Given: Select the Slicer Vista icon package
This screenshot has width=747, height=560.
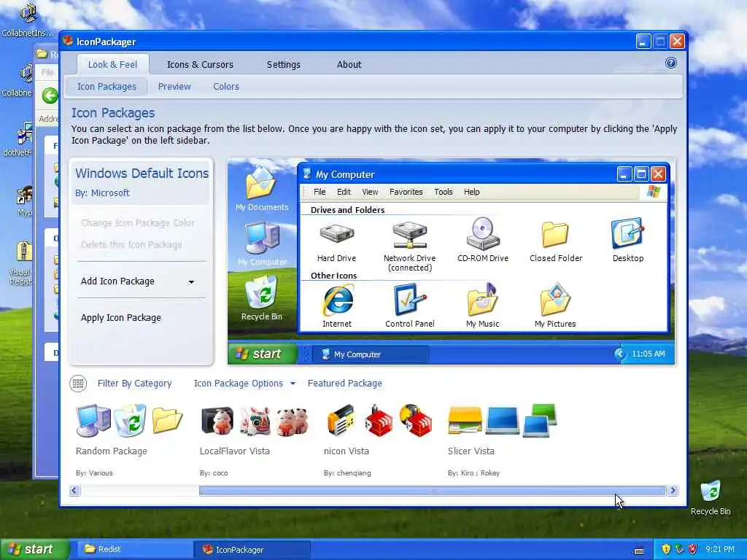Looking at the screenshot, I should pyautogui.click(x=502, y=421).
